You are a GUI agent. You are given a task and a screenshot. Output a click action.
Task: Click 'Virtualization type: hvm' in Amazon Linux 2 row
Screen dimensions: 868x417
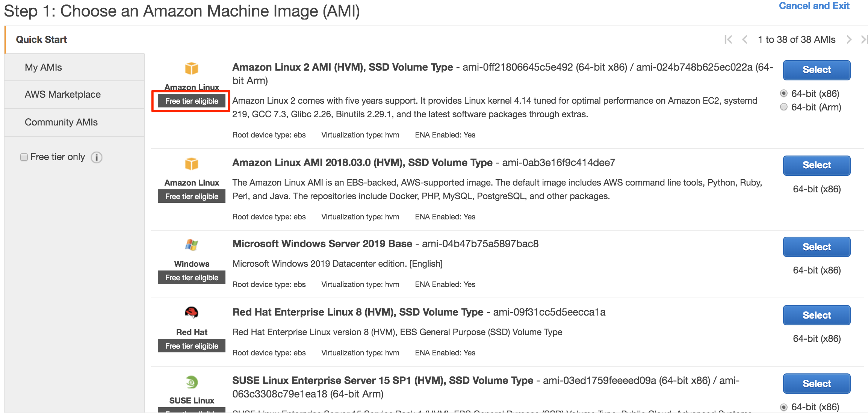[x=360, y=135]
